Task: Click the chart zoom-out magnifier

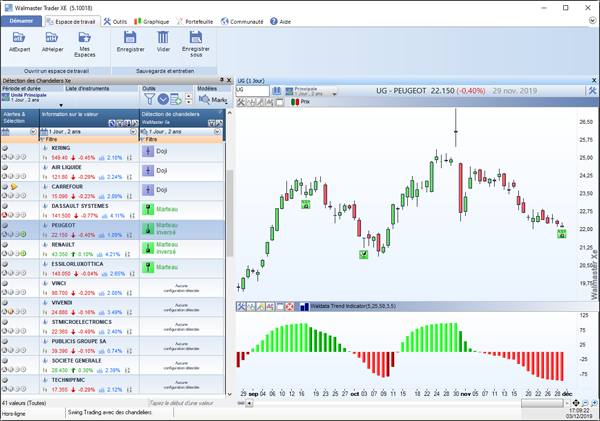Action: click(585, 403)
